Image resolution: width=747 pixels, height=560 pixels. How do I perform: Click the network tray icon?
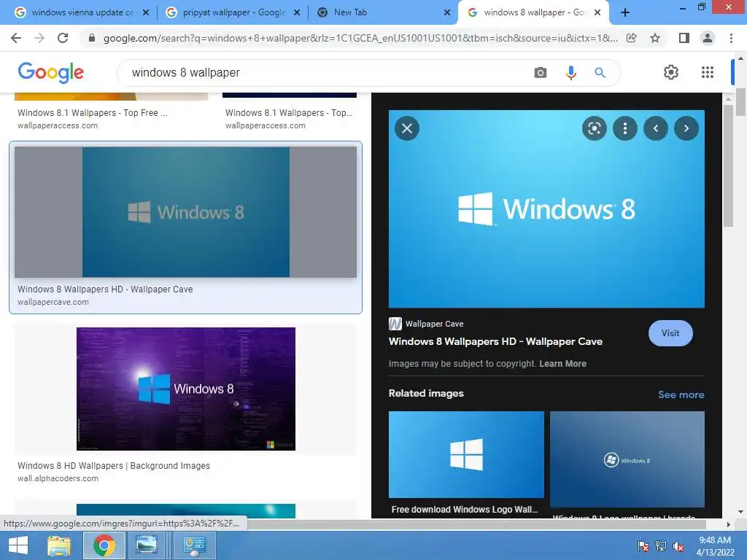[x=661, y=547]
